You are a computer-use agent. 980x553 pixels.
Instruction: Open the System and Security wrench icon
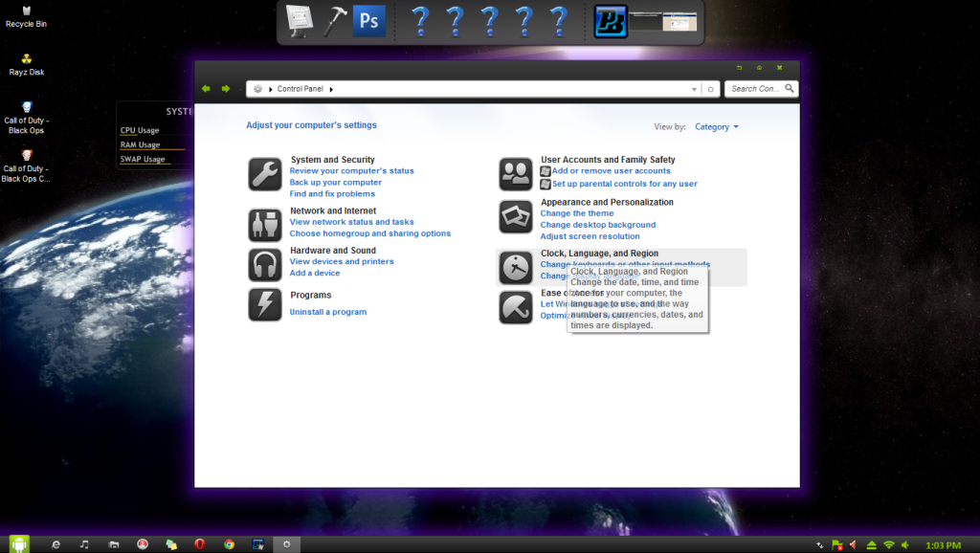(265, 174)
